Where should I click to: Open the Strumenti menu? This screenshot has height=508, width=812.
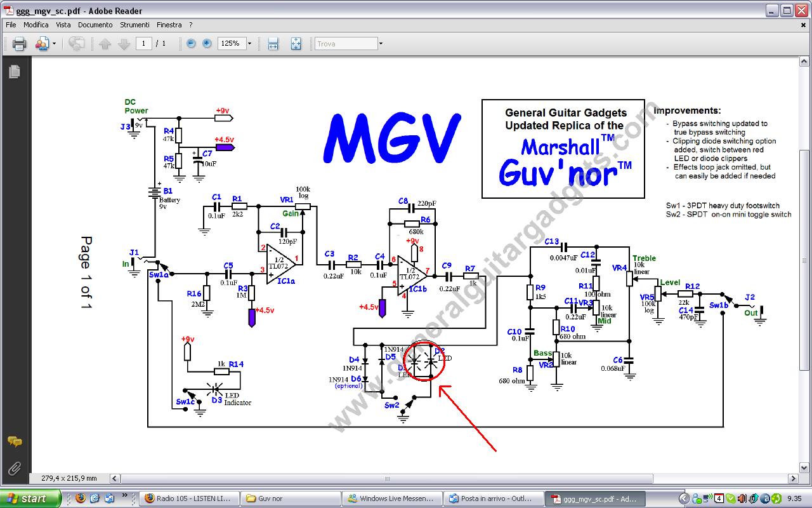(134, 25)
